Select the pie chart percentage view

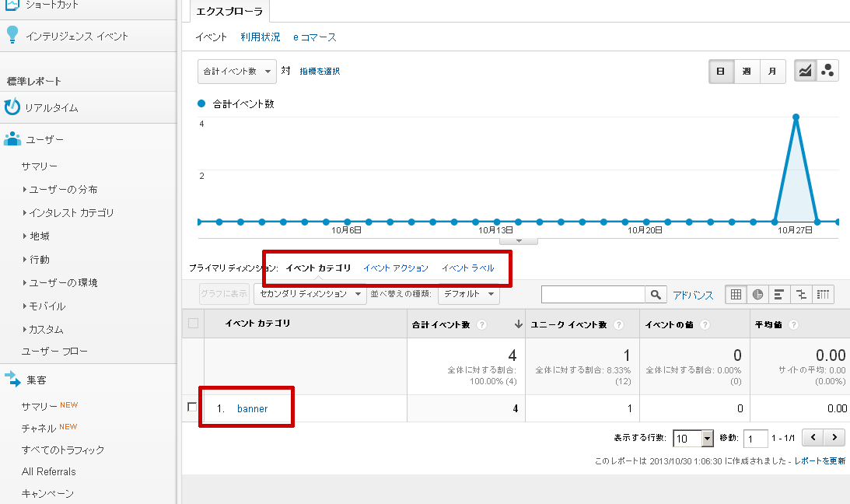point(757,295)
